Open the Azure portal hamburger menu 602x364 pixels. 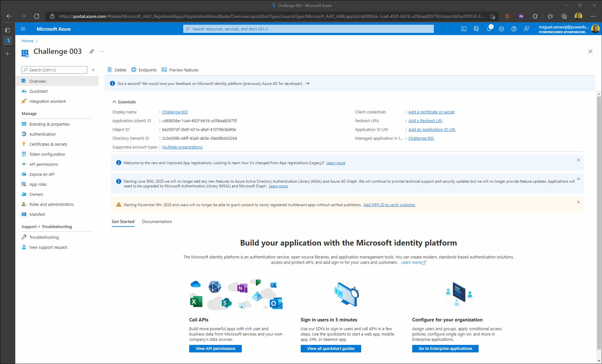point(23,29)
